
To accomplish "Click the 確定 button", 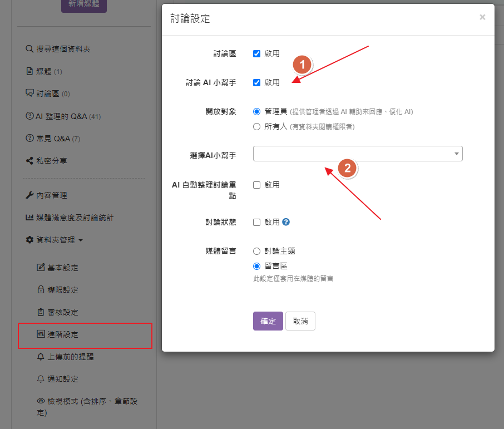I will point(268,321).
